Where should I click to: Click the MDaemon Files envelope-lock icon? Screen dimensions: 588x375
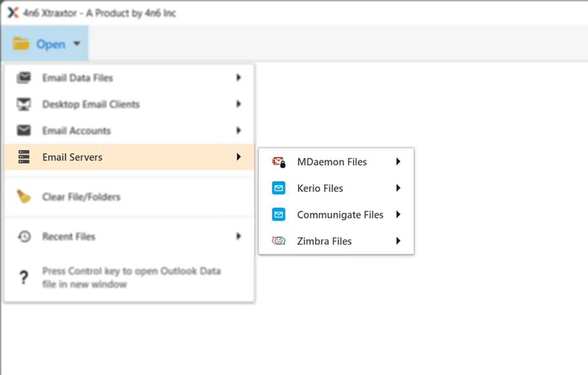(x=278, y=162)
